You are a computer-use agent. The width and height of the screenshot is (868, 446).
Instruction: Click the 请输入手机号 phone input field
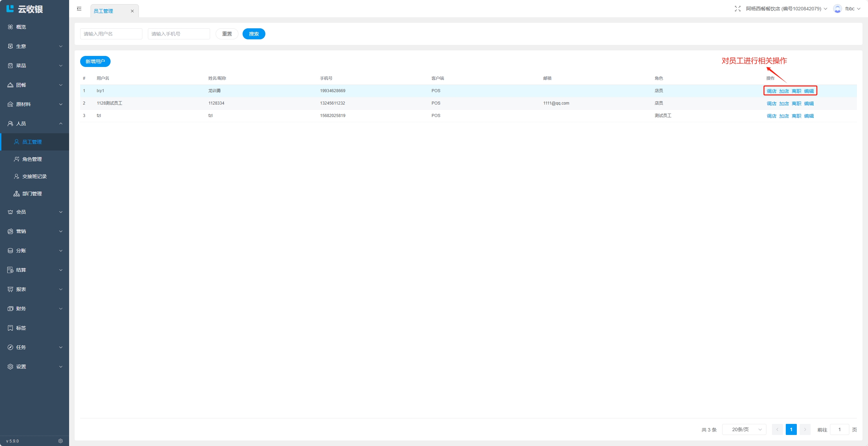tap(179, 34)
